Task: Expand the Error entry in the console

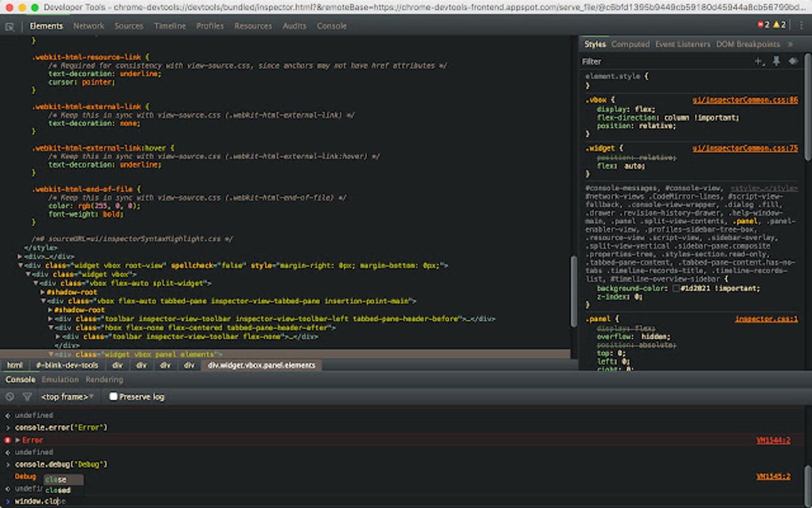Action: point(17,440)
